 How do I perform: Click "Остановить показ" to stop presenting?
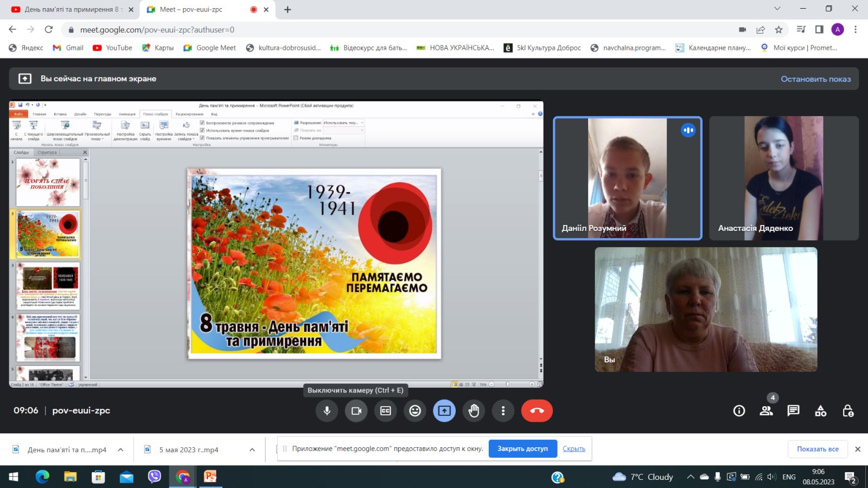pos(815,79)
